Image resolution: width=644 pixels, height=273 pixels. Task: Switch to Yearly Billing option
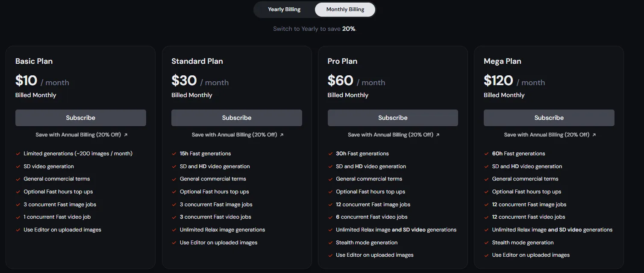284,9
